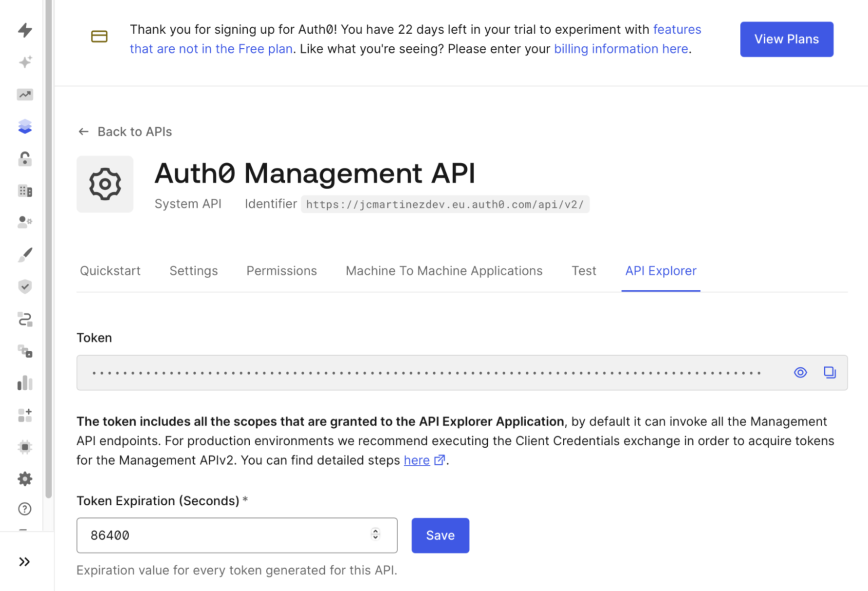This screenshot has height=591, width=868.
Task: Go Back to APIs
Action: 125,132
